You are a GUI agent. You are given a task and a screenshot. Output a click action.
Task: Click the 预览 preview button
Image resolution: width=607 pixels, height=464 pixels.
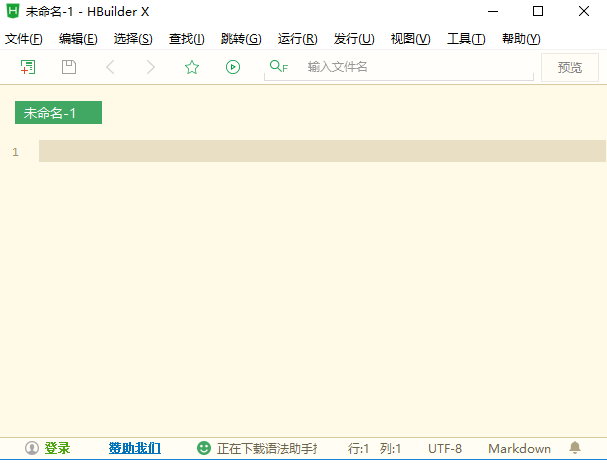point(570,67)
